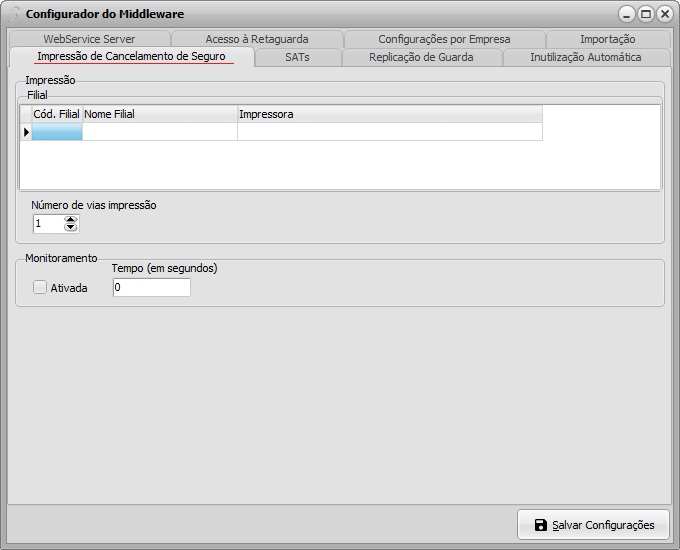Open Replicação de Guarda tab
The width and height of the screenshot is (680, 550).
421,57
